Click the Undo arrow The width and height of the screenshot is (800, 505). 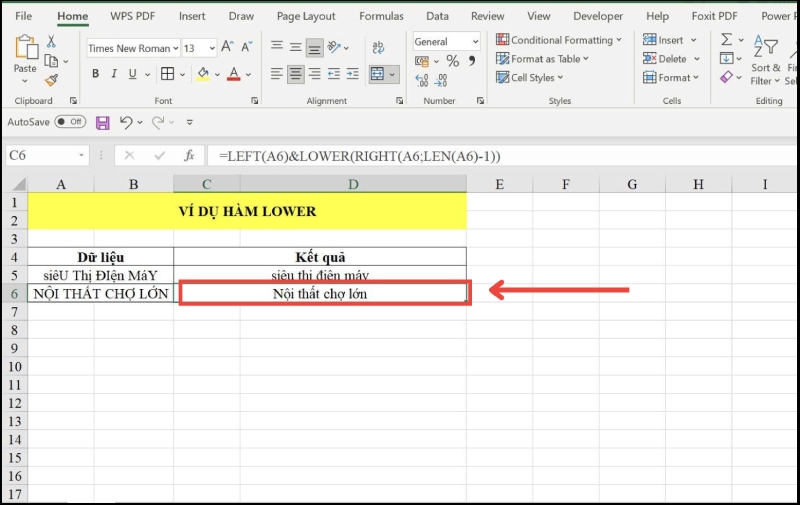126,122
